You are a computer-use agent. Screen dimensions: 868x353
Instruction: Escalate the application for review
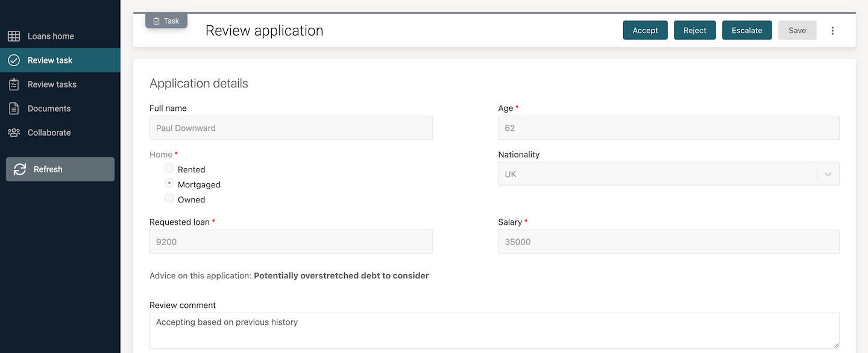click(x=747, y=30)
